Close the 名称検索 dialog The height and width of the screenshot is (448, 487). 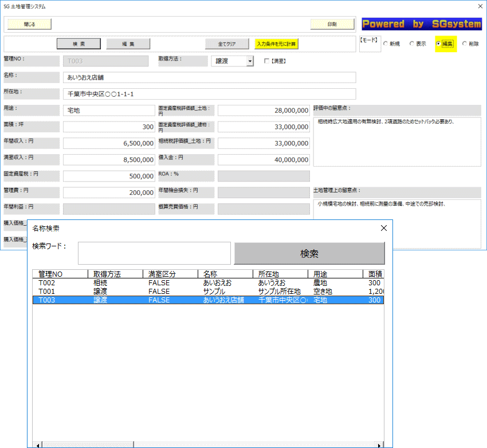pos(384,228)
